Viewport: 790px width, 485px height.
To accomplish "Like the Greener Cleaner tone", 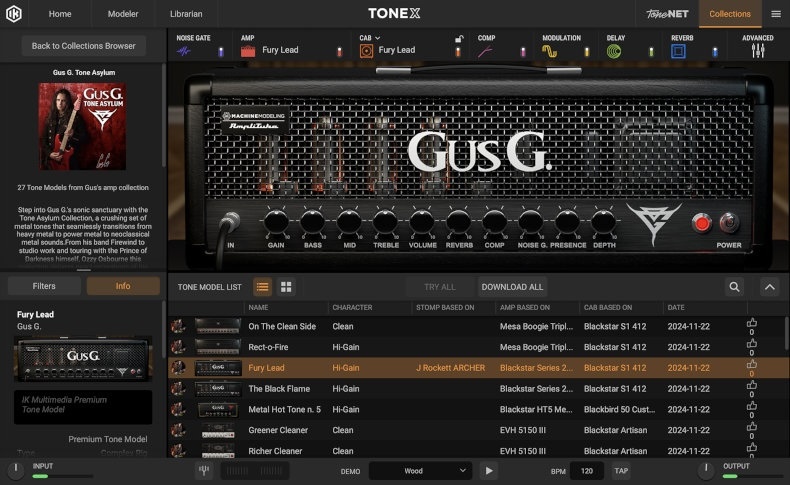I will click(751, 427).
